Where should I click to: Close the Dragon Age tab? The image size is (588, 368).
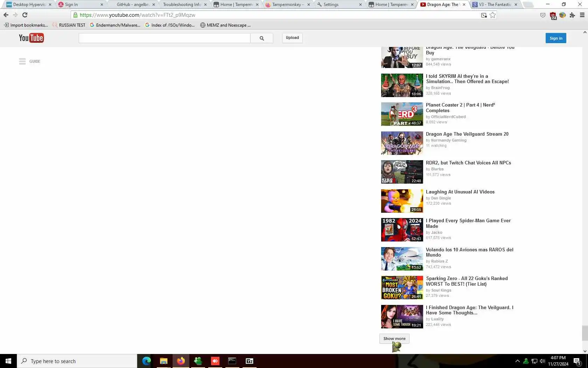464,5
